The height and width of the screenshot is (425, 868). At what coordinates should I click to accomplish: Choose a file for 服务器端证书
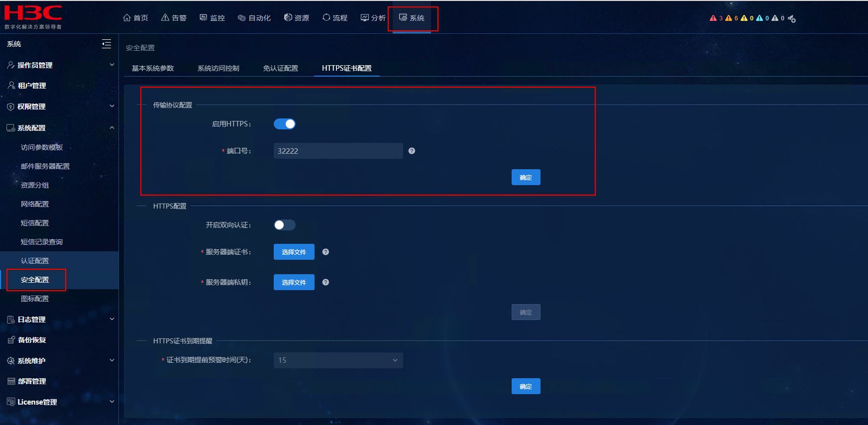tap(294, 252)
